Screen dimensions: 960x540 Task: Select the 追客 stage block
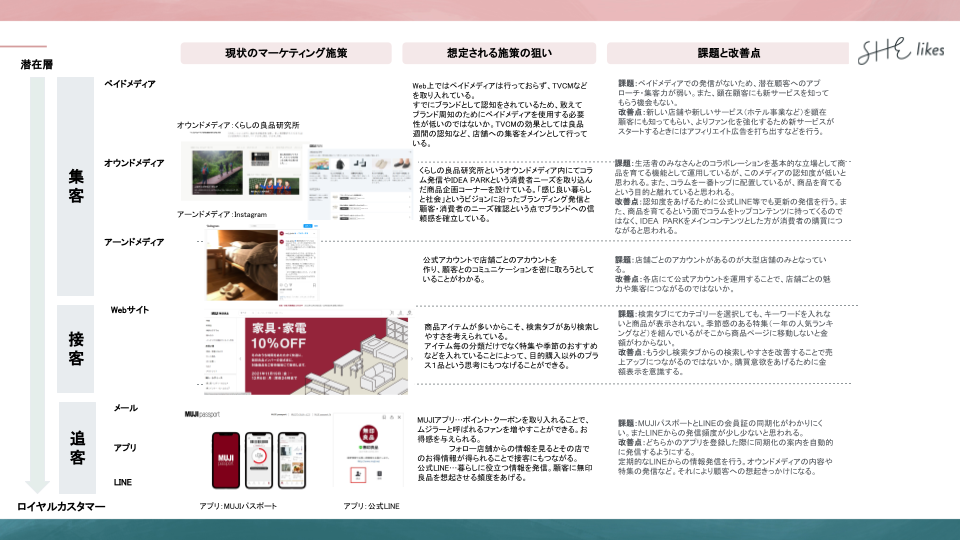[77, 448]
